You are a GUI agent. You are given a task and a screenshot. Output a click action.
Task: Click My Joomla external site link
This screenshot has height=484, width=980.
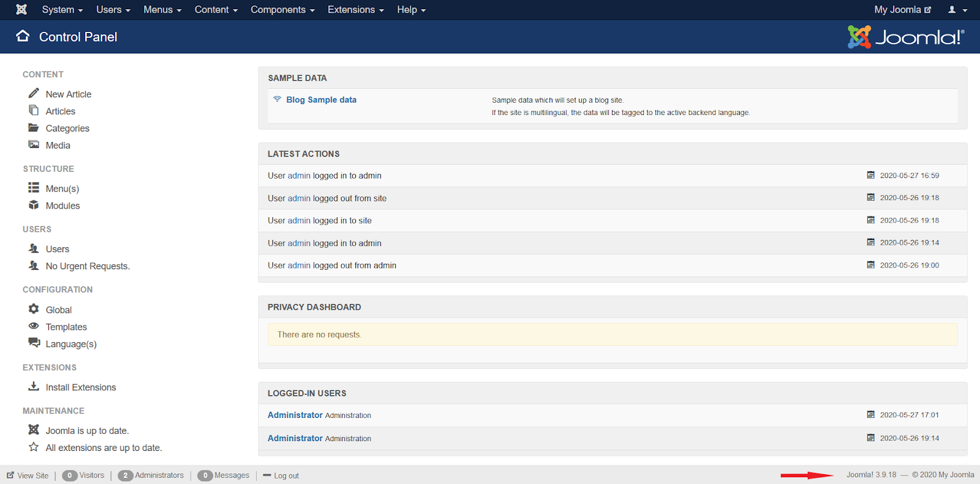[902, 10]
